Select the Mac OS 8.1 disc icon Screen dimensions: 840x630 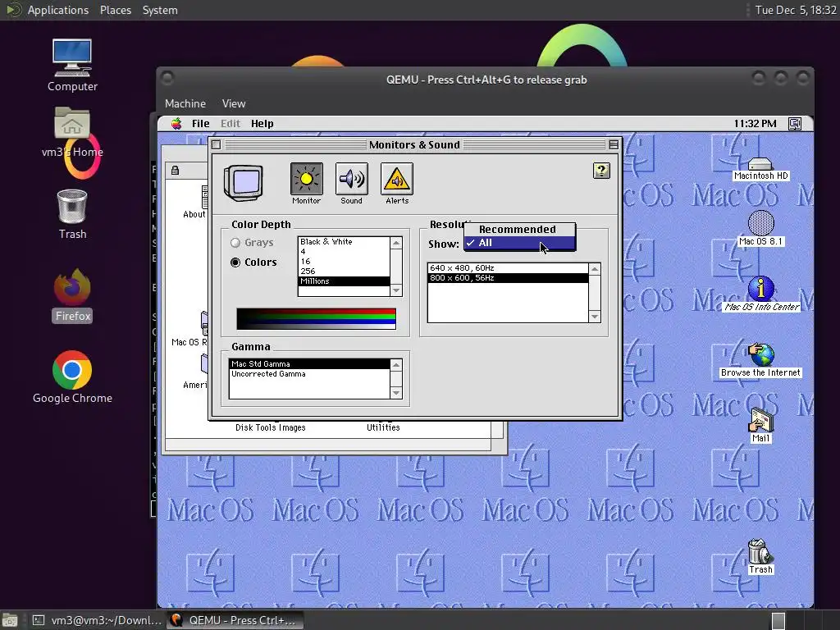[x=760, y=229]
